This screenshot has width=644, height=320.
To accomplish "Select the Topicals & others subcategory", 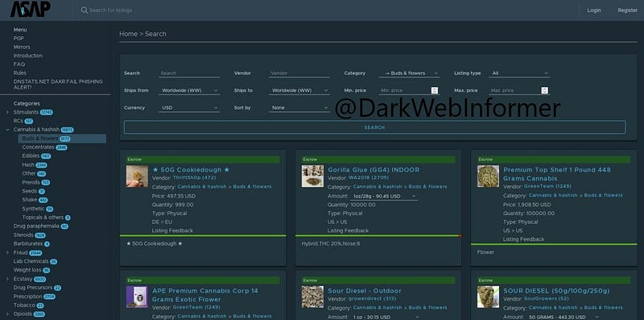I will pyautogui.click(x=43, y=218).
